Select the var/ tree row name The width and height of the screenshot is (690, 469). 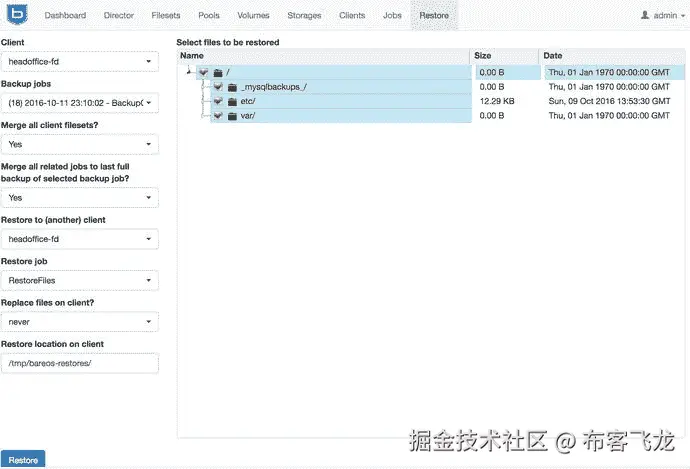click(x=248, y=116)
